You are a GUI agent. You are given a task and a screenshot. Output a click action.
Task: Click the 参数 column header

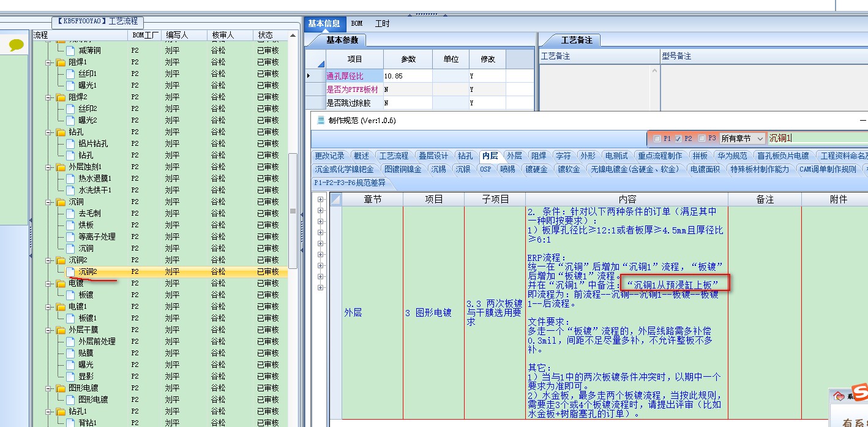point(408,59)
